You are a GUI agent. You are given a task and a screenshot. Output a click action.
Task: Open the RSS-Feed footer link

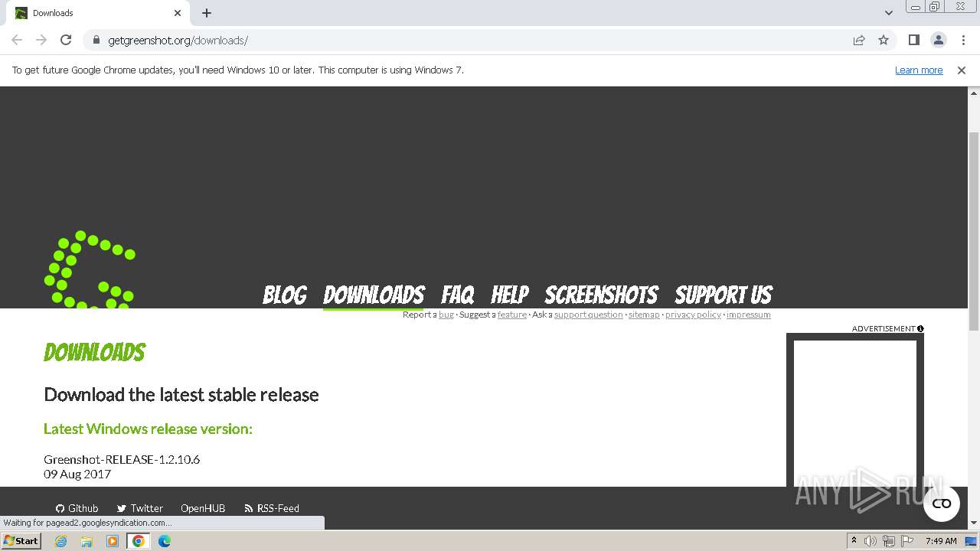click(x=272, y=508)
